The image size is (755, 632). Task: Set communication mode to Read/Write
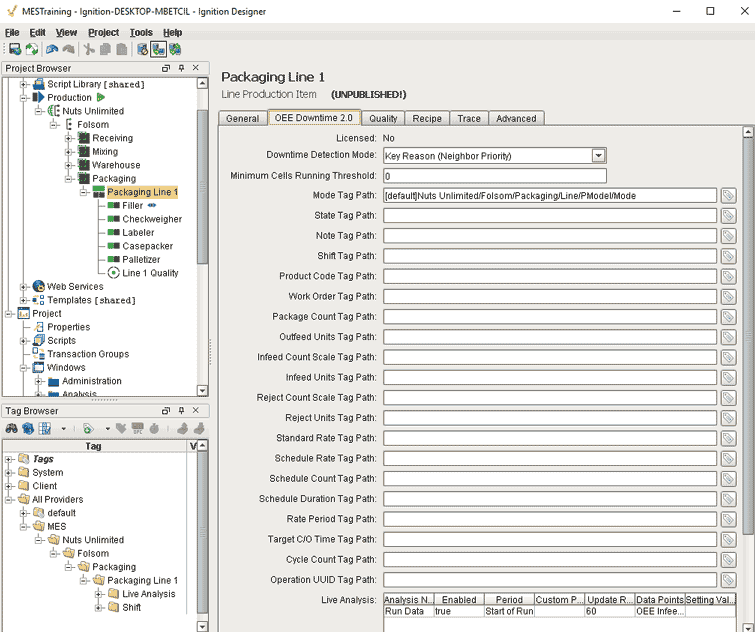(175, 49)
